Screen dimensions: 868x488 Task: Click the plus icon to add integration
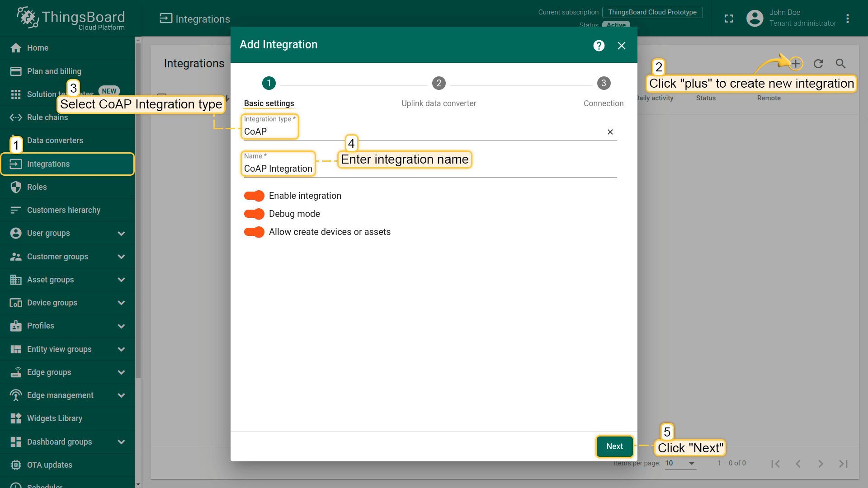click(x=796, y=64)
